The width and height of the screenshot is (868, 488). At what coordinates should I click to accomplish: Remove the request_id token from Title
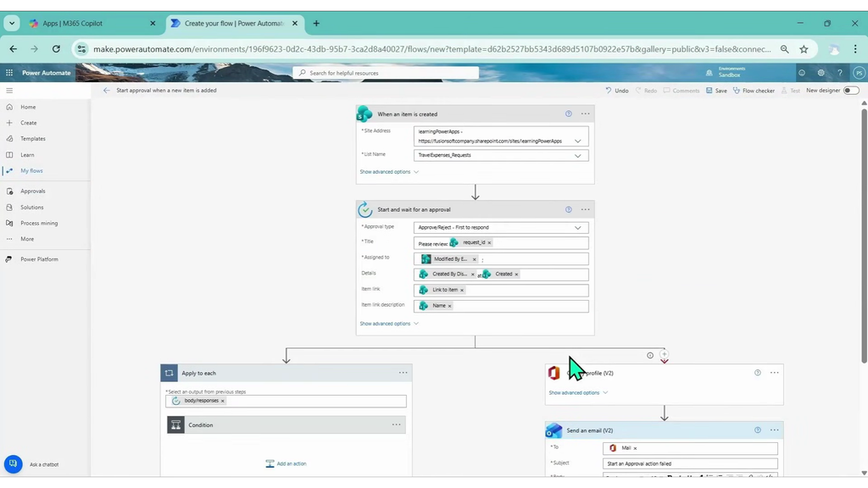coord(489,243)
